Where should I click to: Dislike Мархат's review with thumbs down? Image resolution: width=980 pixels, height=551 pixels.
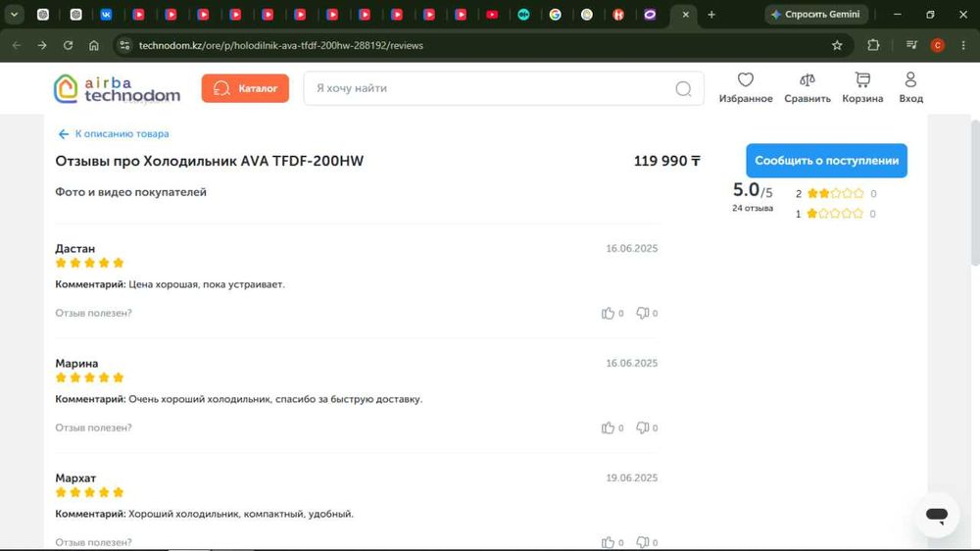[x=642, y=542]
